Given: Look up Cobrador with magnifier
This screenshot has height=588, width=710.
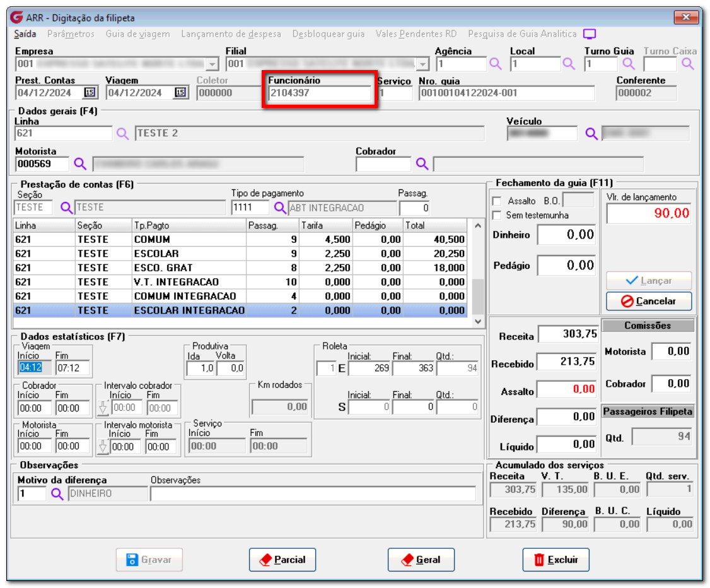Looking at the screenshot, I should [x=422, y=163].
